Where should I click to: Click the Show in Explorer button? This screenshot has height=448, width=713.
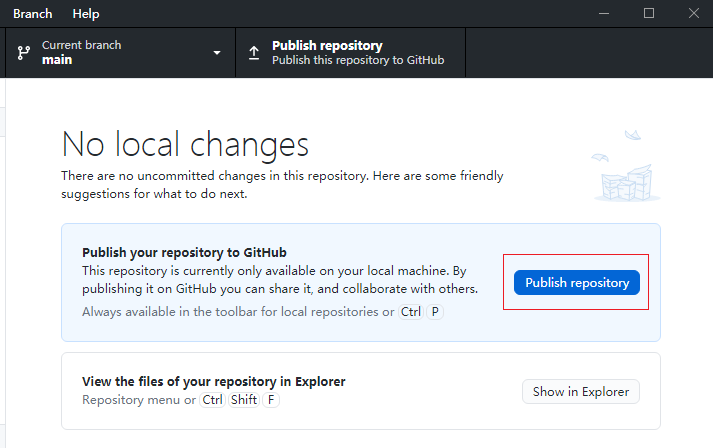coord(581,392)
